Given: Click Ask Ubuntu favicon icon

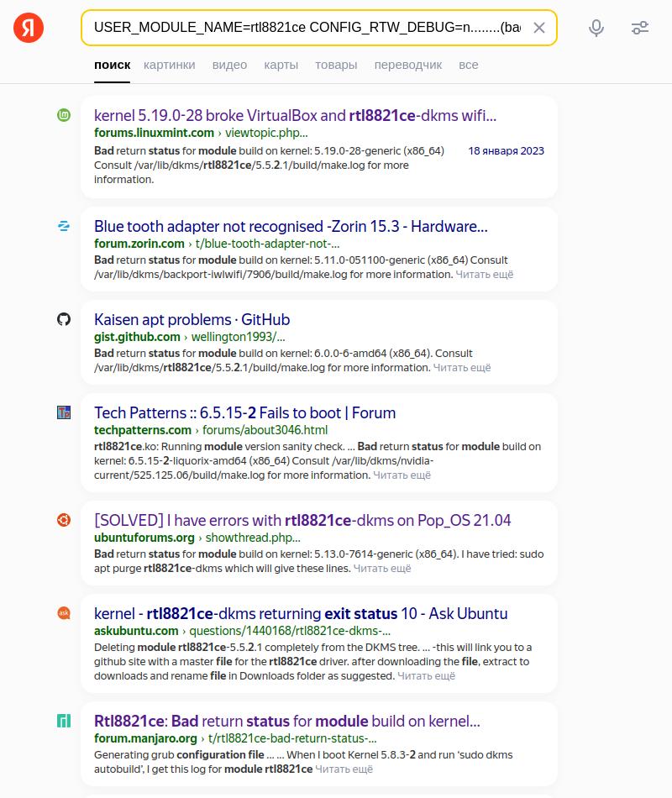Looking at the screenshot, I should (x=64, y=612).
